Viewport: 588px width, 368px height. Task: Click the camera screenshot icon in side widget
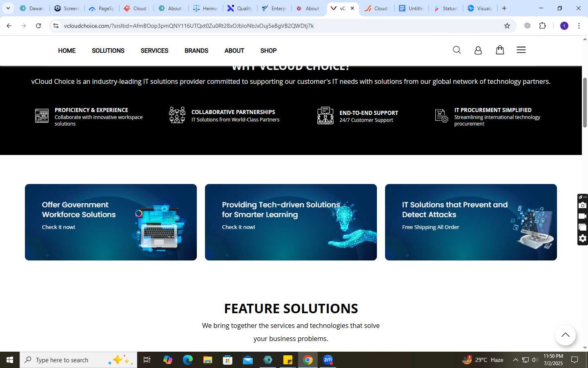pos(583,205)
